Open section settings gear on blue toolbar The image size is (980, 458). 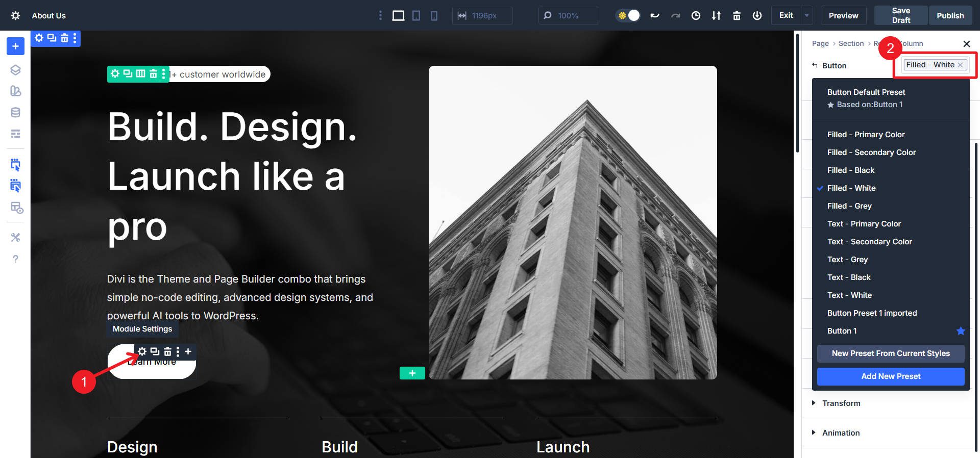pos(39,38)
